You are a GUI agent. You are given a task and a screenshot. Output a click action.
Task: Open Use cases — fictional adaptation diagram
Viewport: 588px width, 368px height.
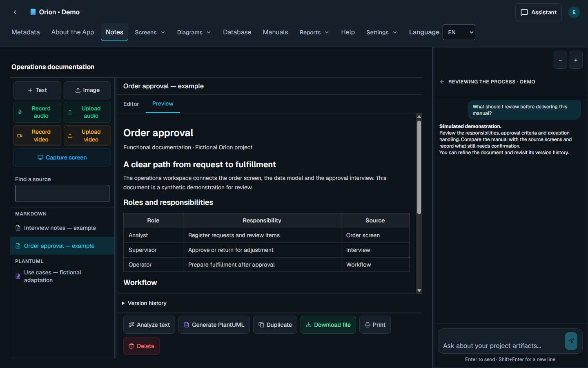click(x=62, y=276)
